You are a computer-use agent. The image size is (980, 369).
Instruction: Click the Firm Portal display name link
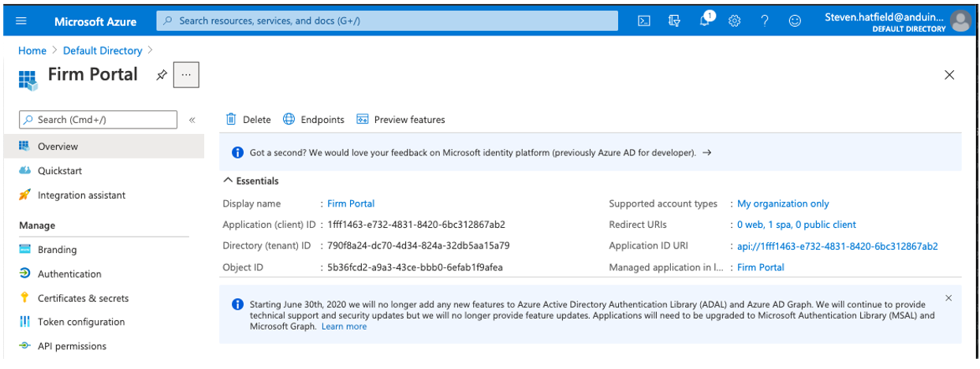coord(351,204)
